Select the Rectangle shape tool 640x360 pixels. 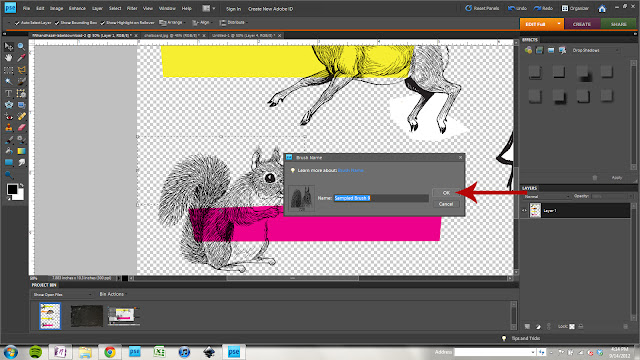point(9,162)
